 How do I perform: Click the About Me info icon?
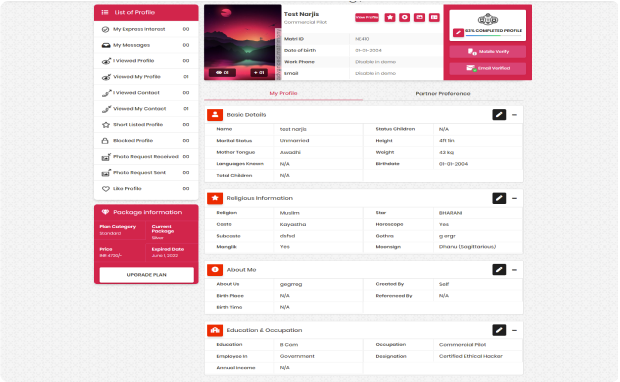tap(215, 270)
